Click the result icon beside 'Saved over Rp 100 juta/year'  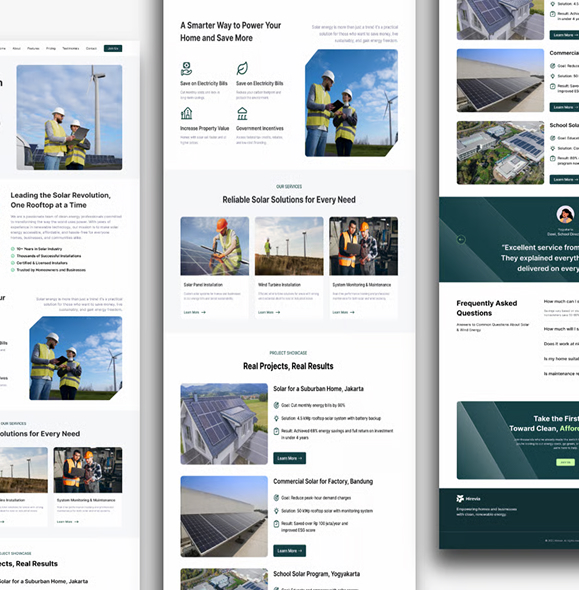(x=276, y=523)
